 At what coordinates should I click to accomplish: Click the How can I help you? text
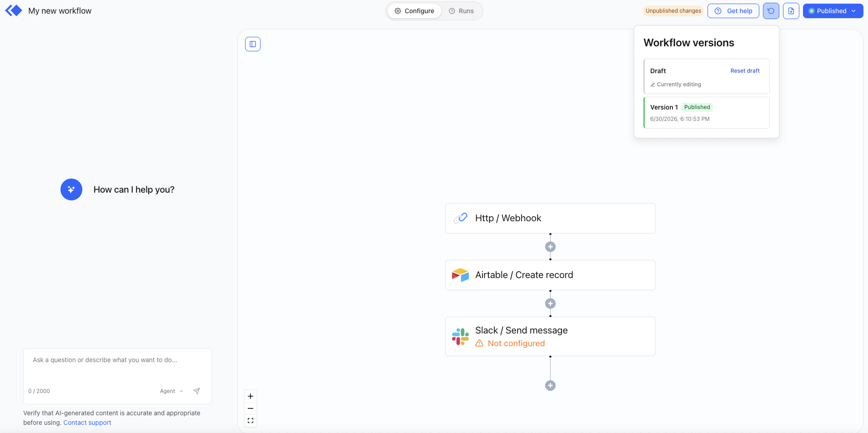click(x=134, y=189)
